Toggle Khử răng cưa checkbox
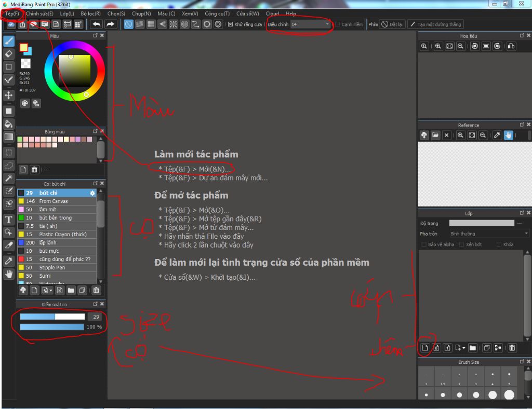 pyautogui.click(x=230, y=24)
